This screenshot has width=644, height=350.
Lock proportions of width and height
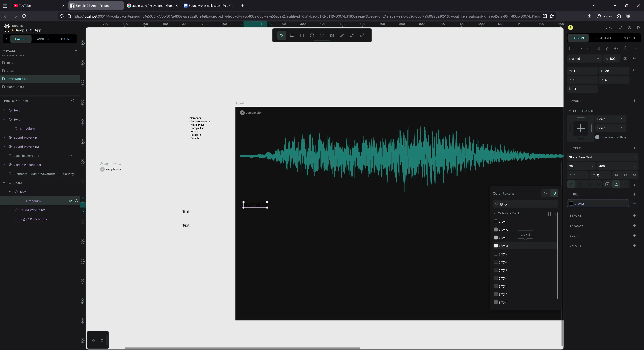[x=634, y=71]
